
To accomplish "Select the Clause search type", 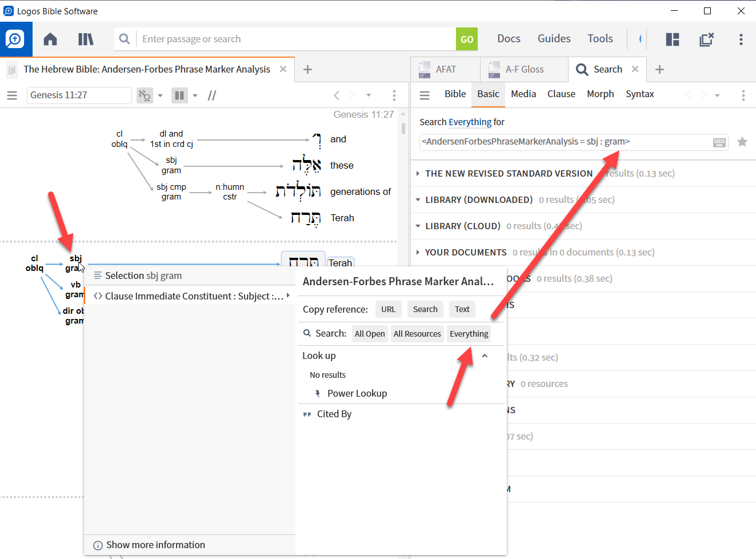I will pyautogui.click(x=561, y=94).
